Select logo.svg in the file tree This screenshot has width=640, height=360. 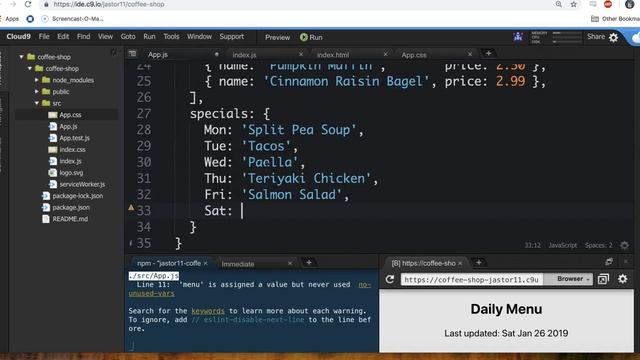click(x=71, y=173)
